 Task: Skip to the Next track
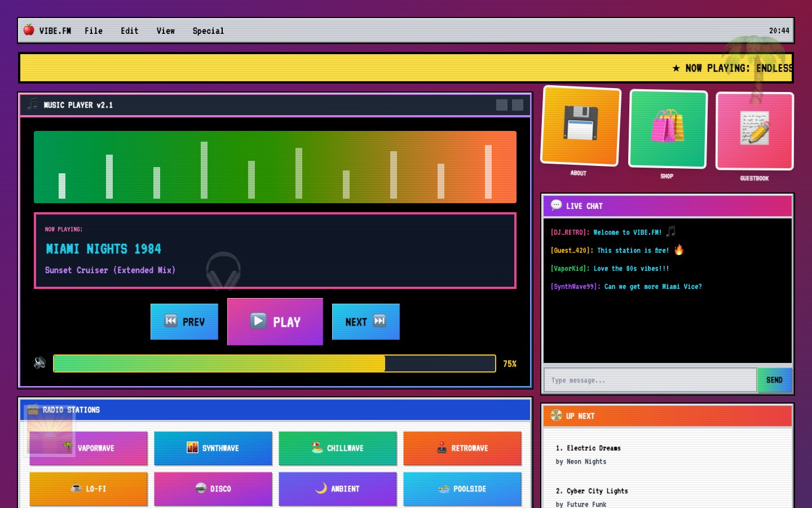pos(365,322)
